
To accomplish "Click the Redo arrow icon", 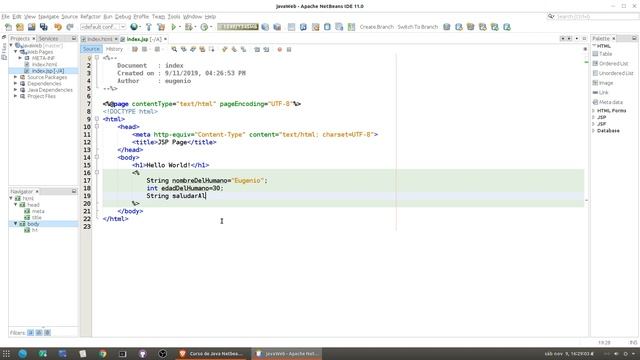I will (x=70, y=27).
